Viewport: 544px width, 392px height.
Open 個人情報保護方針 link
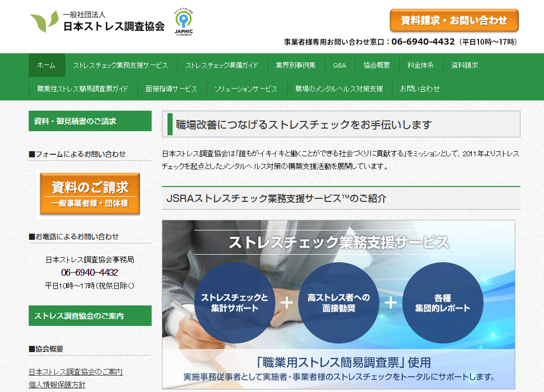click(x=57, y=385)
